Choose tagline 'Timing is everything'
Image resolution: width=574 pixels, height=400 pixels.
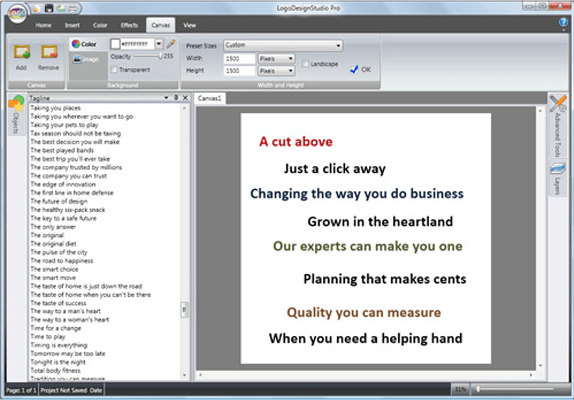[x=59, y=345]
